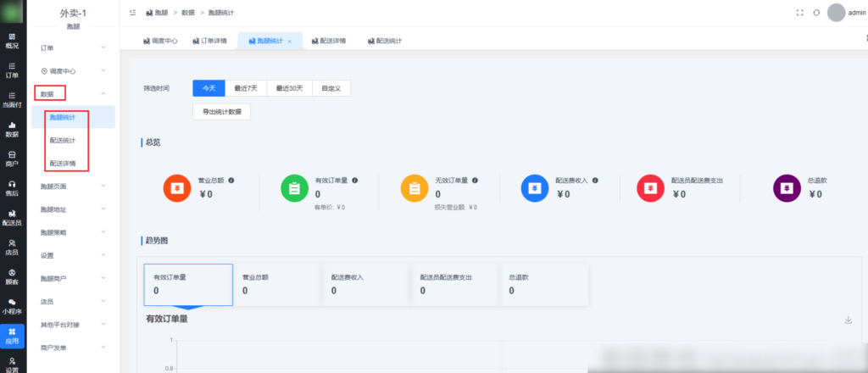The height and width of the screenshot is (373, 868).
Task: Expand the 商户发单 sidebar group
Action: [x=73, y=348]
